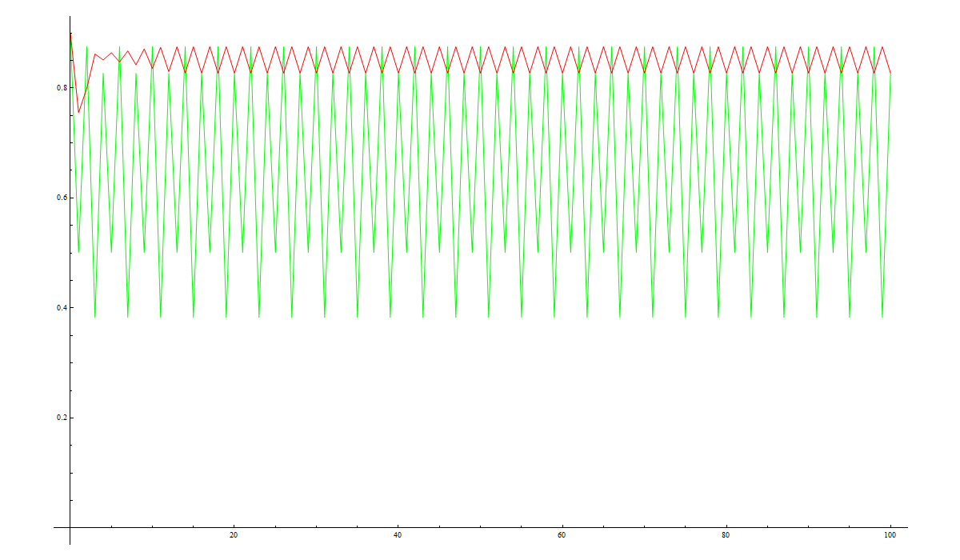Click the 100 label on the x-axis
Screen dimensions: 960x560
tap(890, 535)
